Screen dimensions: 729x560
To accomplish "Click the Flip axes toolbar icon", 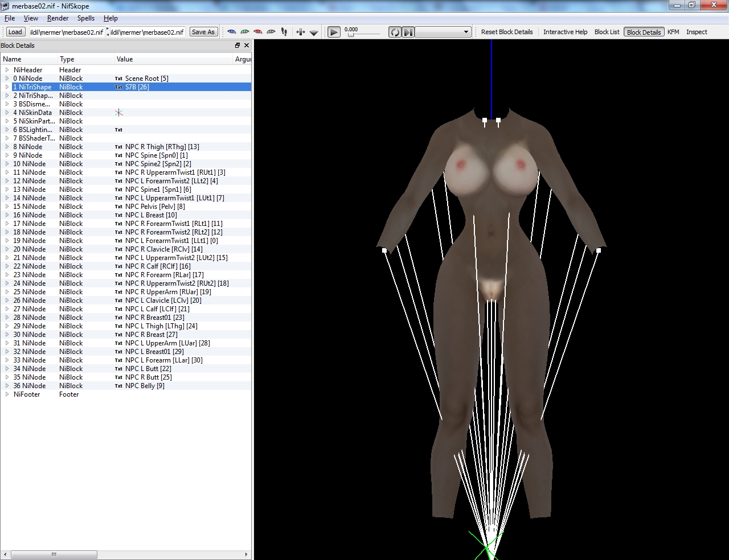I will 300,32.
